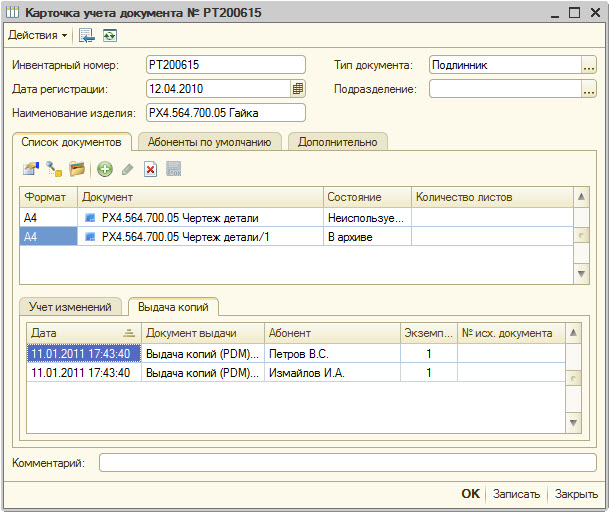
Task: Open the selection button for Тип документа
Action: 589,65
